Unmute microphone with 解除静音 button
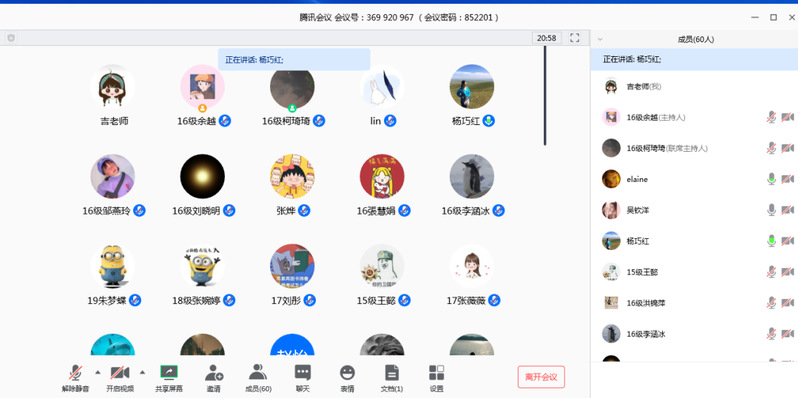Image resolution: width=798 pixels, height=398 pixels. tap(76, 378)
